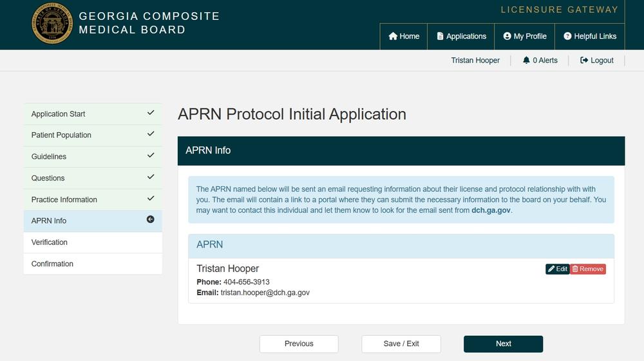Open the Application Start step in the sidebar
The image size is (644, 361).
(x=93, y=114)
